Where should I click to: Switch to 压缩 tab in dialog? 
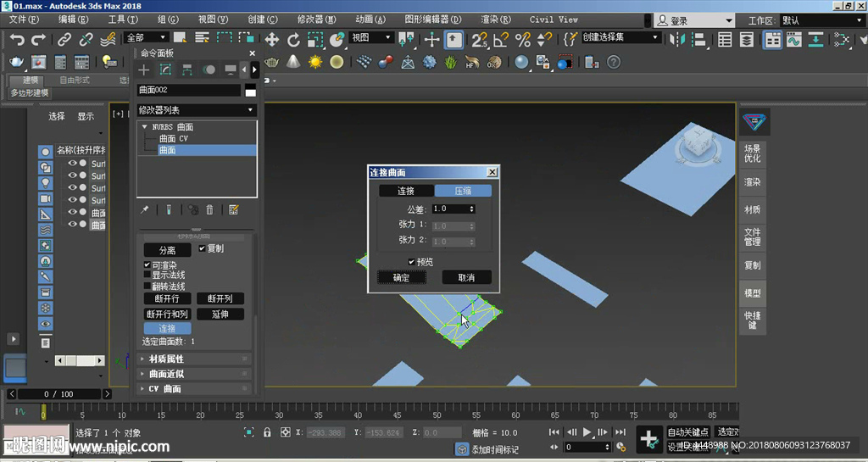[x=463, y=191]
